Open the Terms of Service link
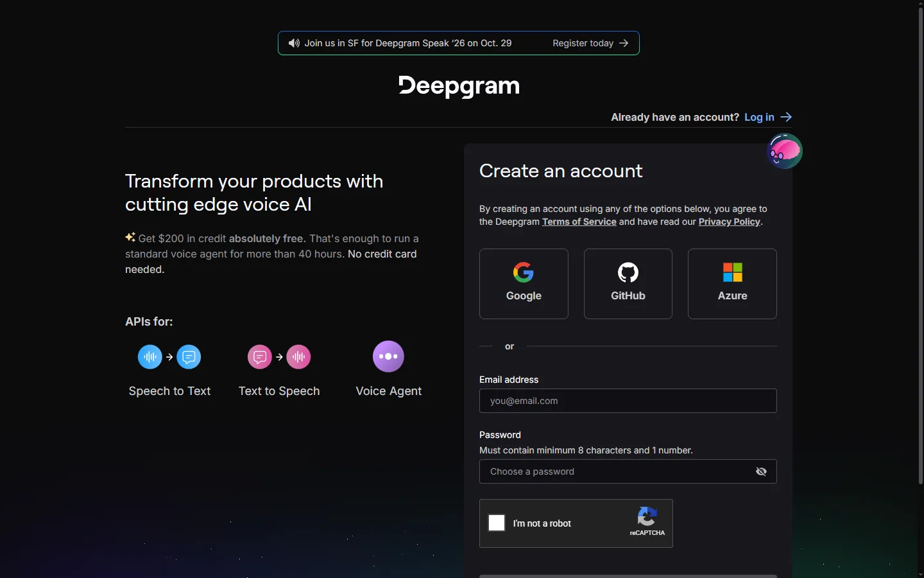924x578 pixels. tap(579, 222)
